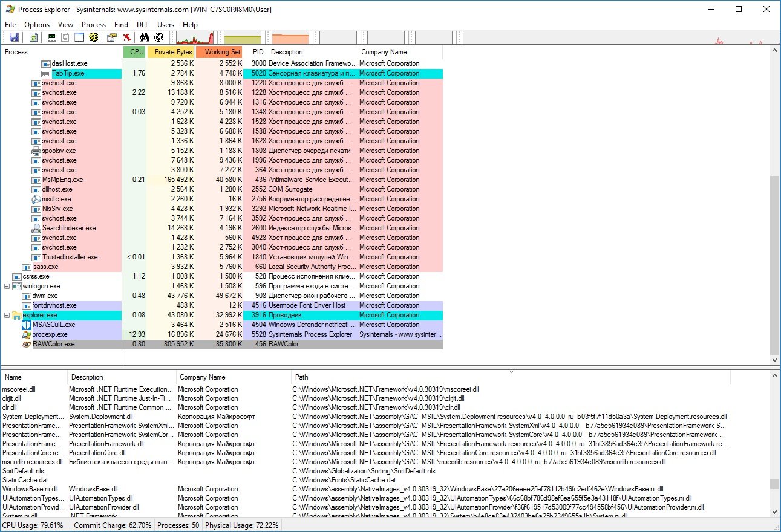This screenshot has height=532, width=781.
Task: Open the Process menu
Action: pyautogui.click(x=94, y=25)
